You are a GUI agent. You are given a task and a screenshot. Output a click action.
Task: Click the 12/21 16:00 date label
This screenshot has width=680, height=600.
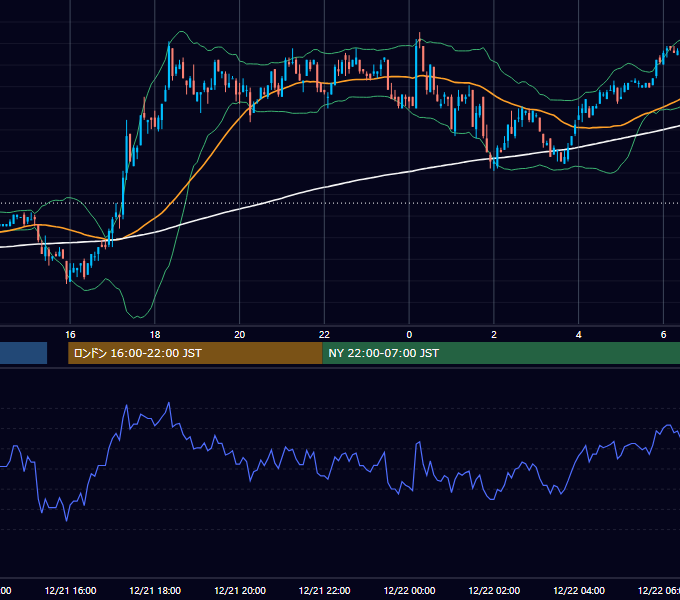point(70,590)
